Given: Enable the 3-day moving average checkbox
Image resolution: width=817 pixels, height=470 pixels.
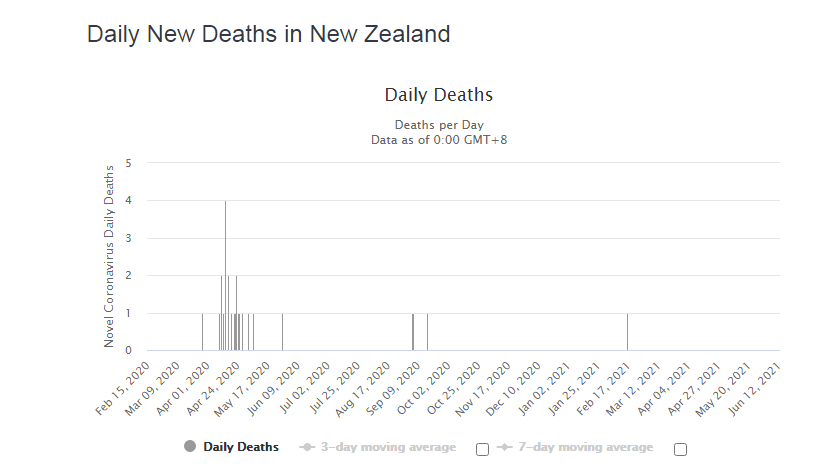Looking at the screenshot, I should (x=482, y=449).
